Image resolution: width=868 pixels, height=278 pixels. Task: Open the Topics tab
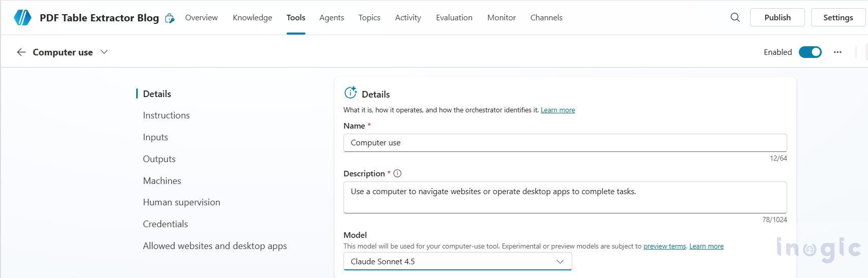(369, 17)
